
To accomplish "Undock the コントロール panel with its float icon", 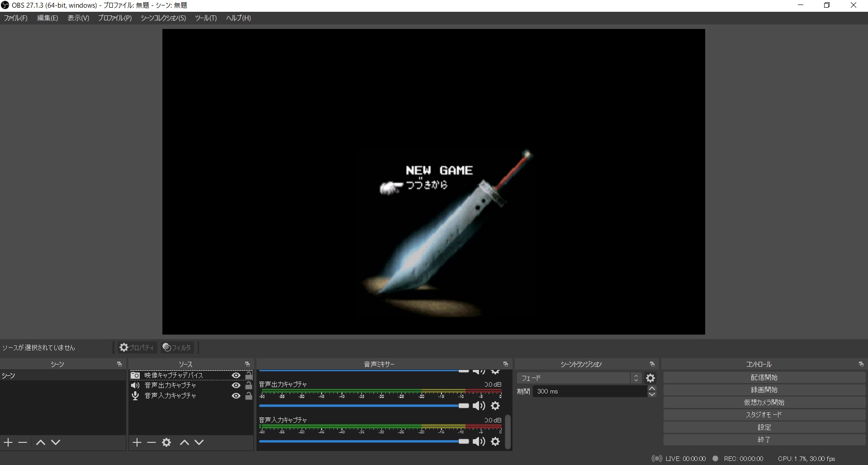I will pyautogui.click(x=861, y=364).
